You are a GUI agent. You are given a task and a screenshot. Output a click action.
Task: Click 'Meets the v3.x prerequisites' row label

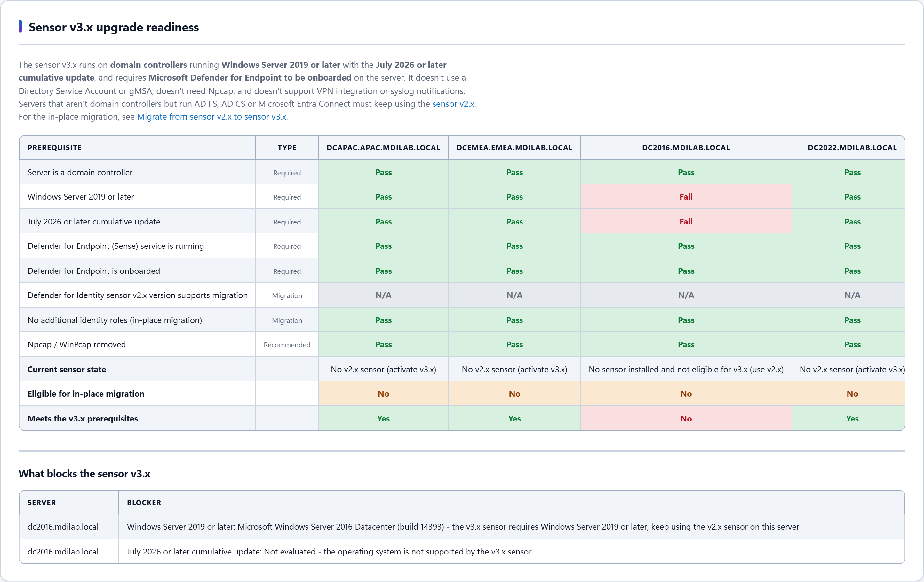83,419
